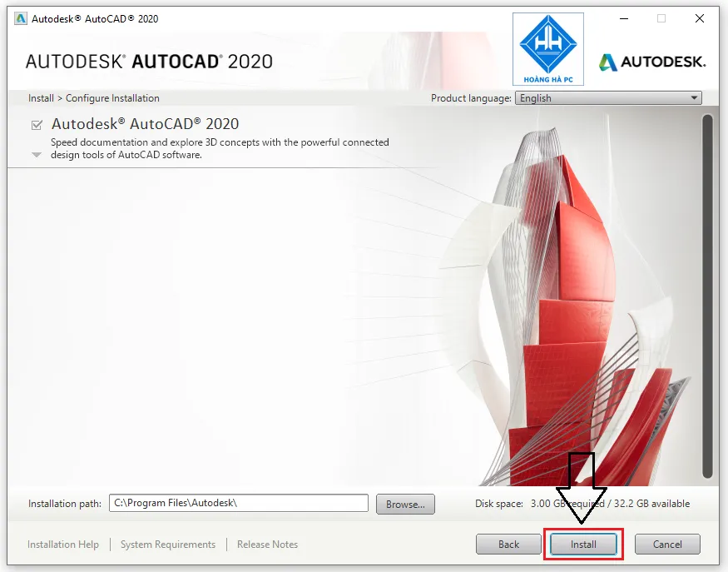Click the Back button

click(508, 544)
